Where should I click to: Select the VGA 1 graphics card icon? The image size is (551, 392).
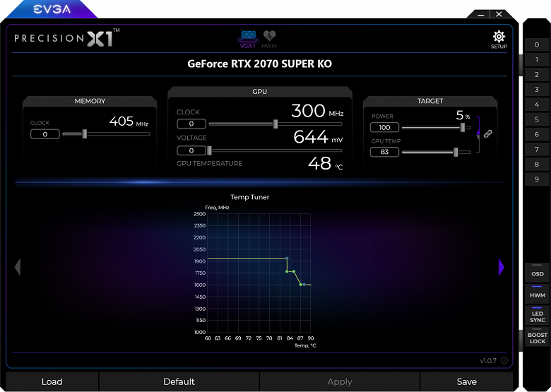248,39
